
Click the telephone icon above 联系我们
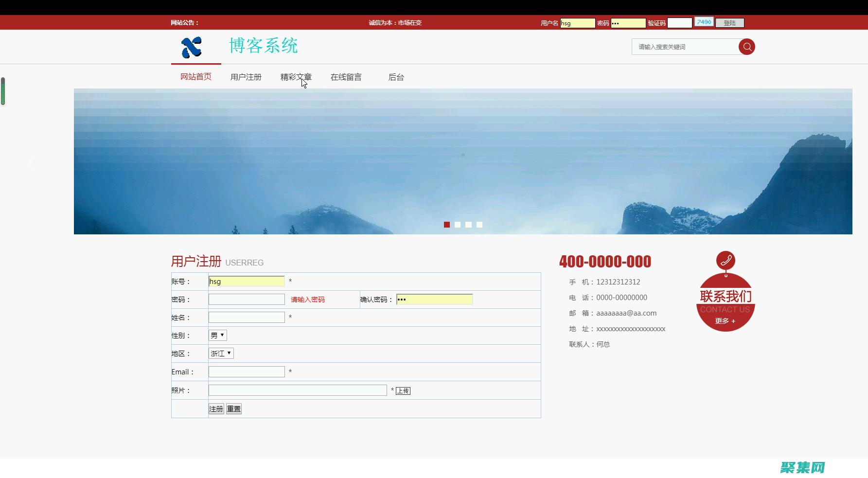[726, 260]
